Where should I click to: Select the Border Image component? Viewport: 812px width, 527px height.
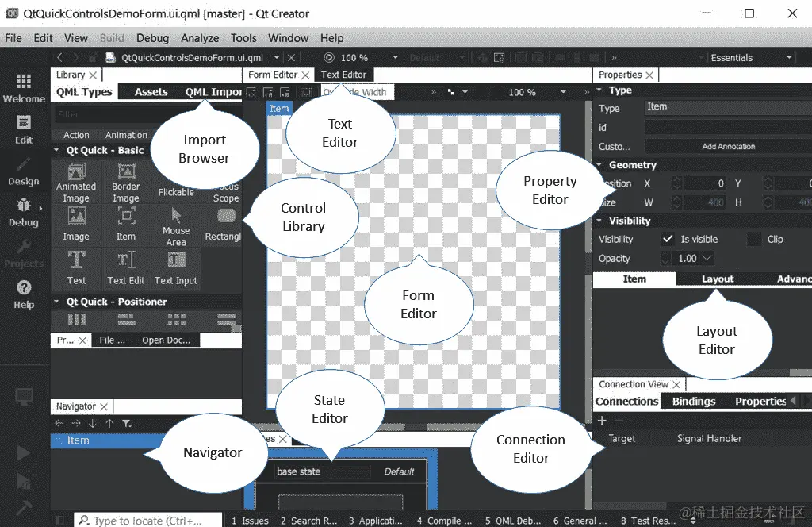coord(126,183)
